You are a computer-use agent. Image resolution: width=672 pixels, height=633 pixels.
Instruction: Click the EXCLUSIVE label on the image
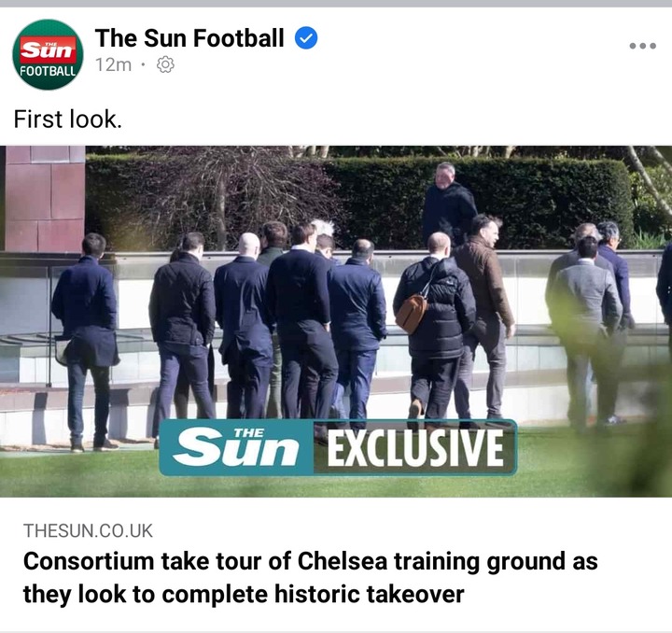click(415, 448)
